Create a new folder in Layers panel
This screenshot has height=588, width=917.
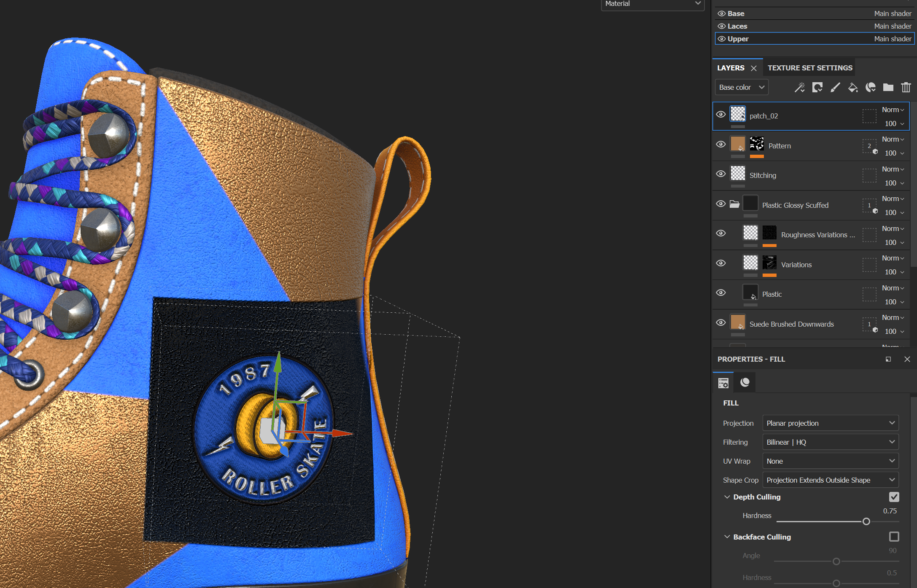(888, 87)
